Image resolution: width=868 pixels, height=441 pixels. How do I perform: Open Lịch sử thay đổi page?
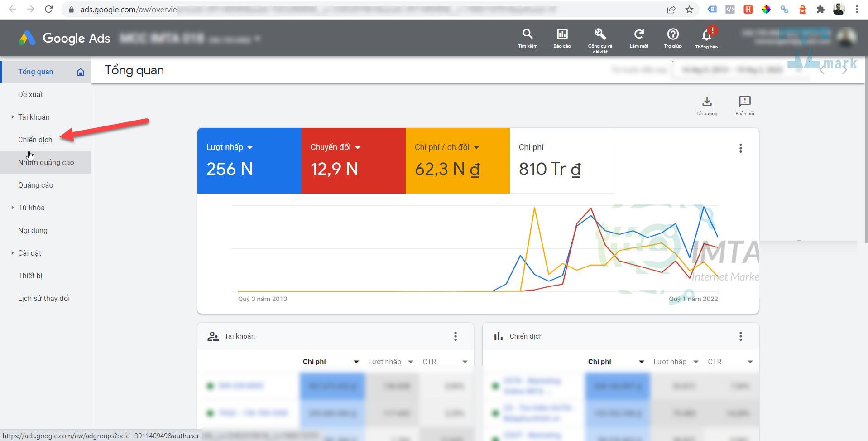44,298
